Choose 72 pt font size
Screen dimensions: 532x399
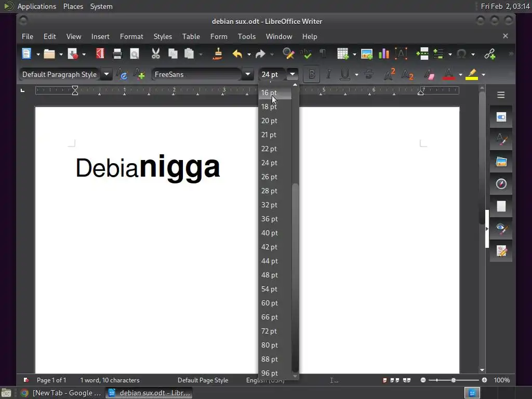275,331
